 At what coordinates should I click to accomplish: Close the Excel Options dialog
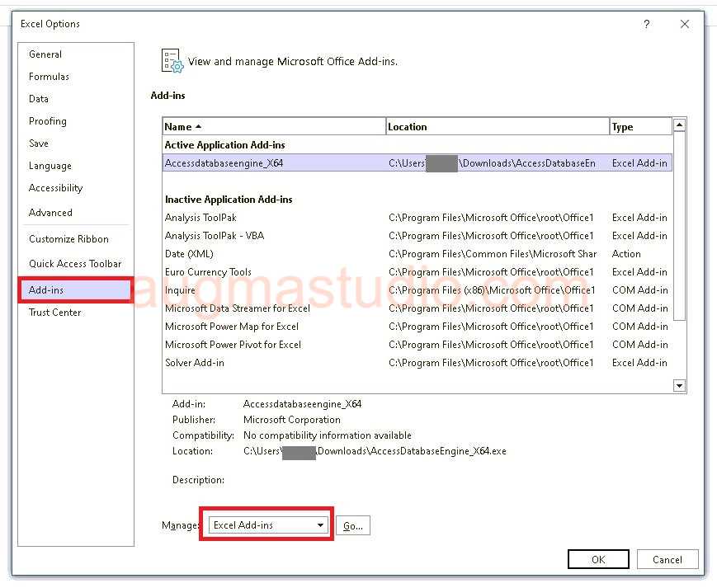pos(684,25)
